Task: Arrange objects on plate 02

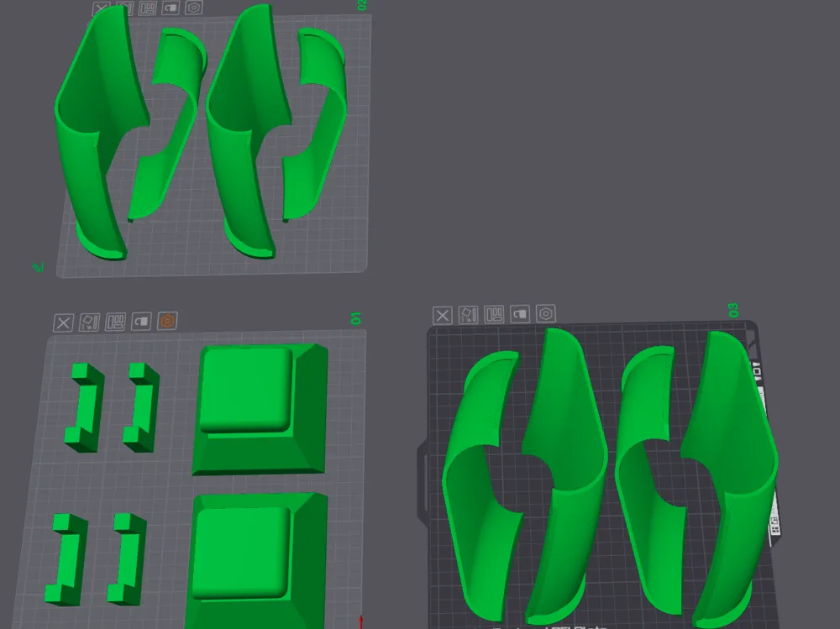Action: [147, 8]
